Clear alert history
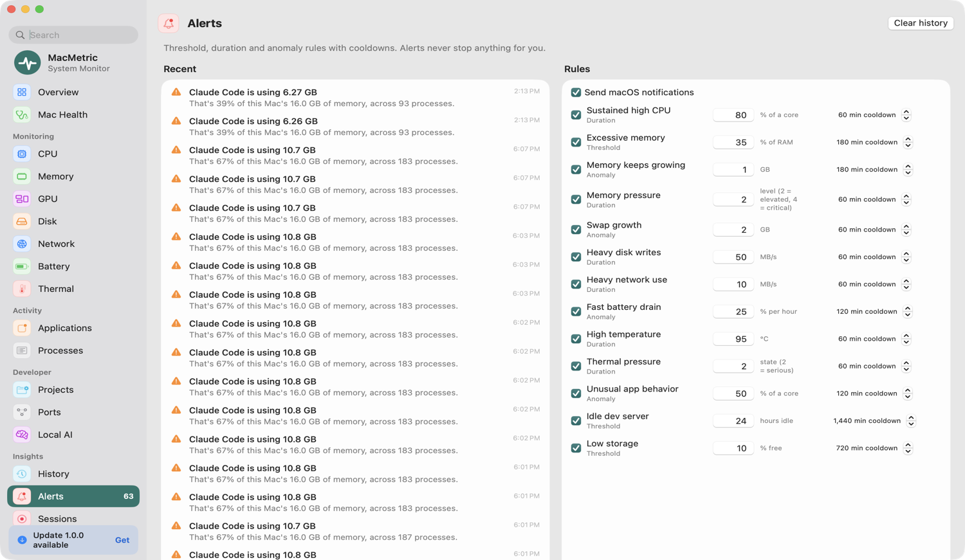This screenshot has width=965, height=560. point(921,23)
